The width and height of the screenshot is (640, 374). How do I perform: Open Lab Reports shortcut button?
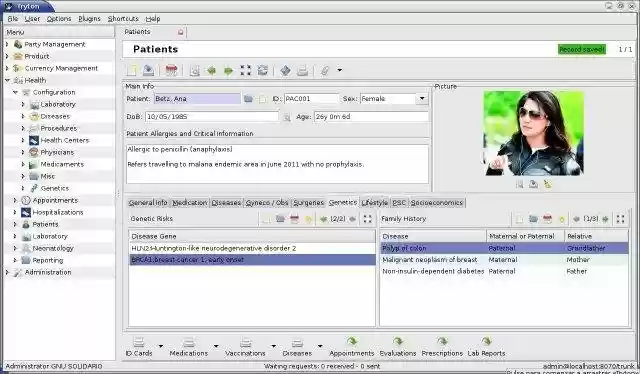pyautogui.click(x=486, y=347)
